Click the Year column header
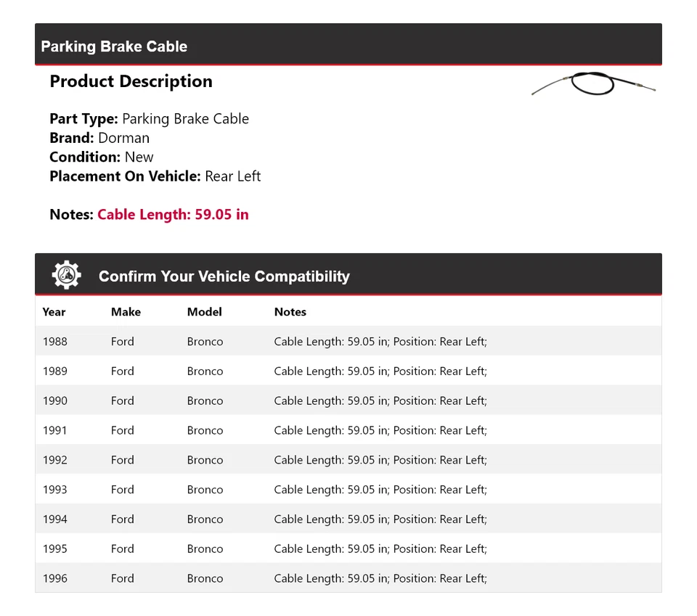The width and height of the screenshot is (697, 616). pos(54,312)
